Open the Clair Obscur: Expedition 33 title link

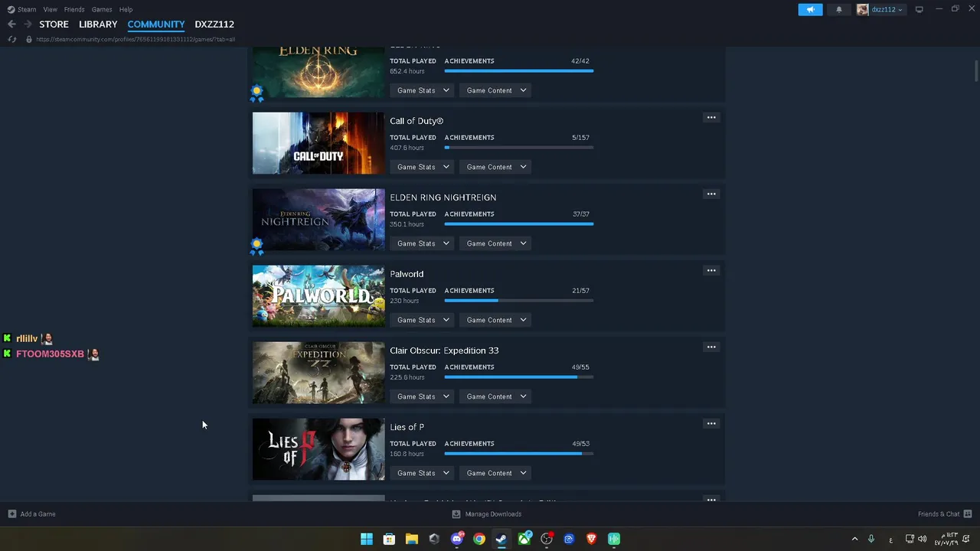(444, 350)
